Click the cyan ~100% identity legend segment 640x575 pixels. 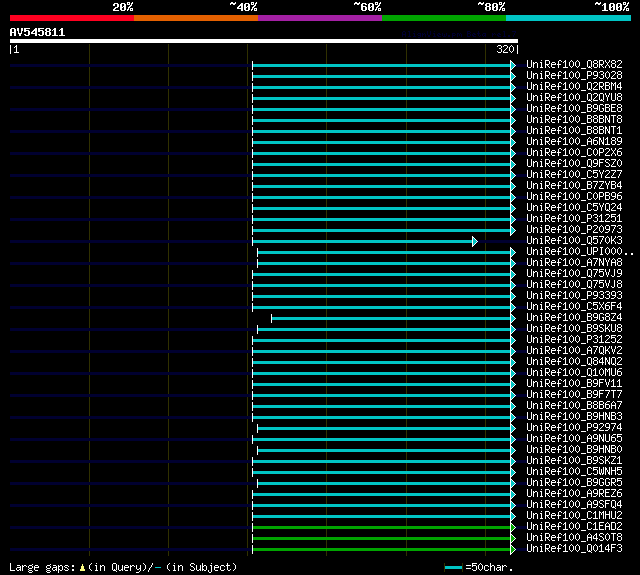point(568,18)
